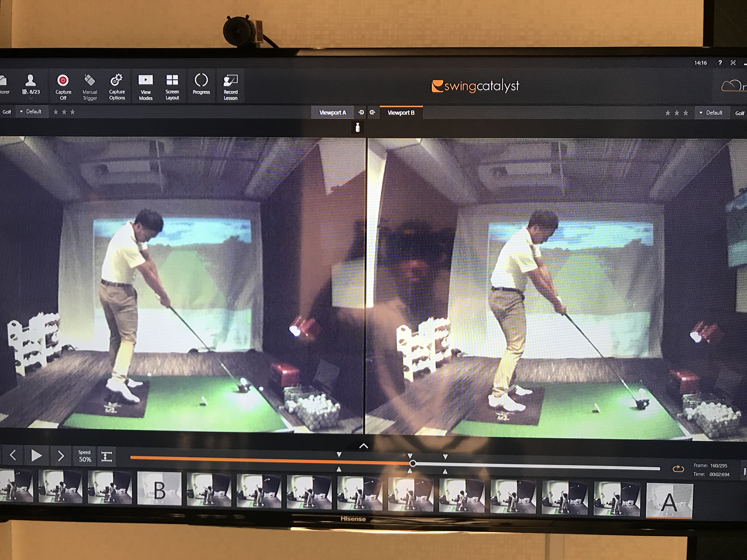Click the Frame 160/295 readout

point(710,466)
